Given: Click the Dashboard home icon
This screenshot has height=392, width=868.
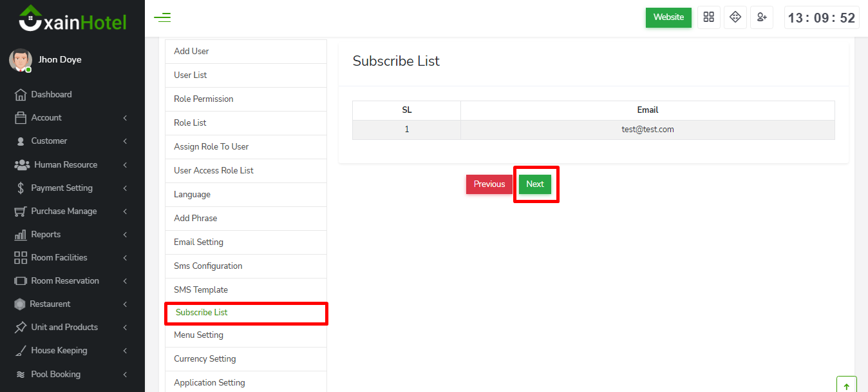Looking at the screenshot, I should coord(21,95).
